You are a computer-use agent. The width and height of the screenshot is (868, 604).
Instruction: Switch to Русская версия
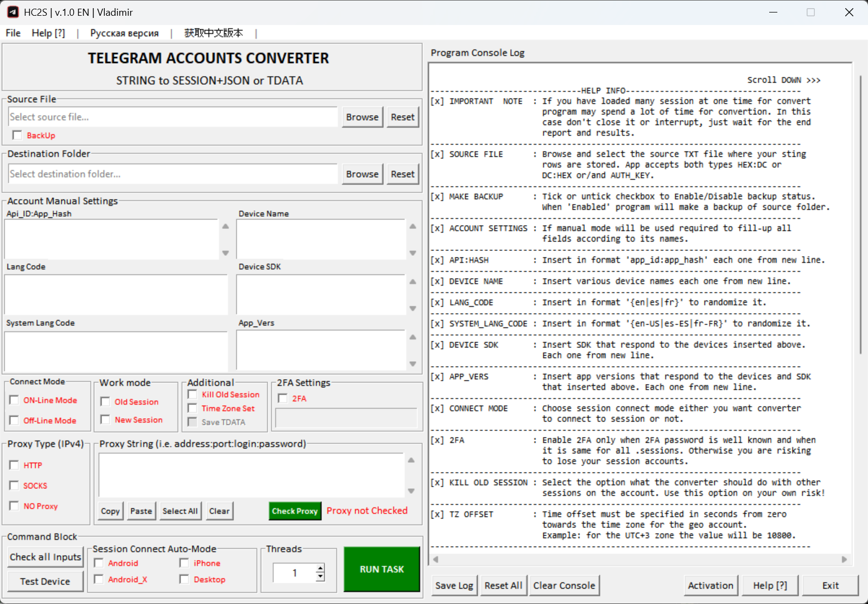124,33
